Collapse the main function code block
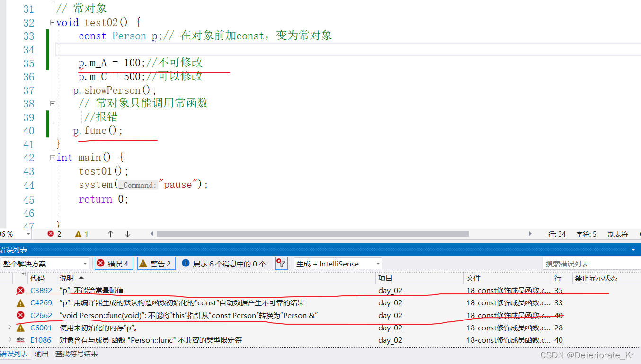The height and width of the screenshot is (364, 641). tap(52, 158)
